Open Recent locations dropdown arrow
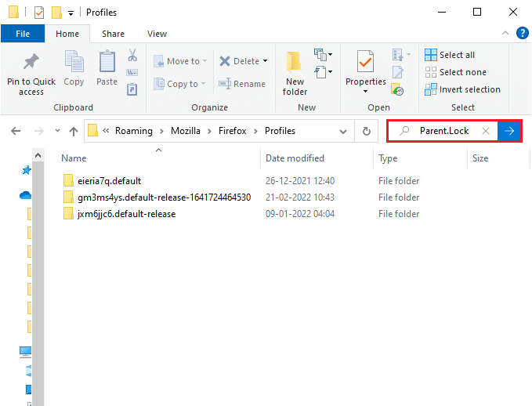 (x=57, y=131)
